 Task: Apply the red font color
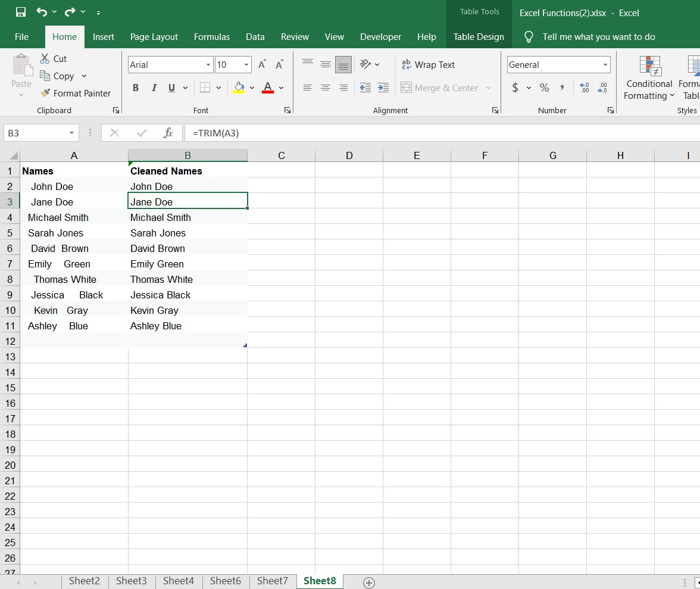[x=267, y=88]
